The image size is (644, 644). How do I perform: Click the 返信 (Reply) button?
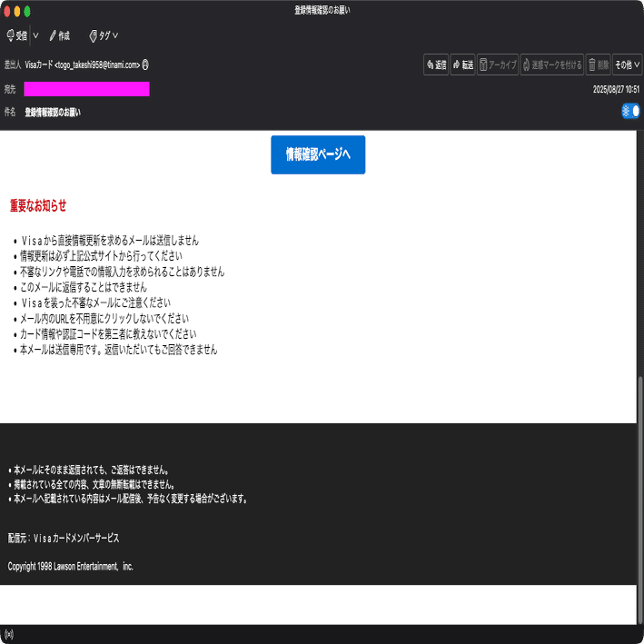[436, 64]
